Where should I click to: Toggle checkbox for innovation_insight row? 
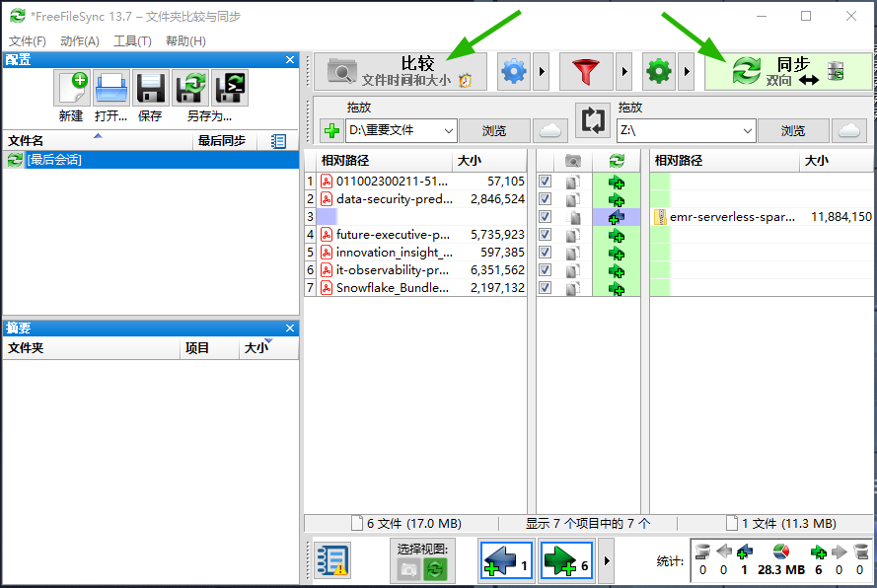(x=545, y=253)
